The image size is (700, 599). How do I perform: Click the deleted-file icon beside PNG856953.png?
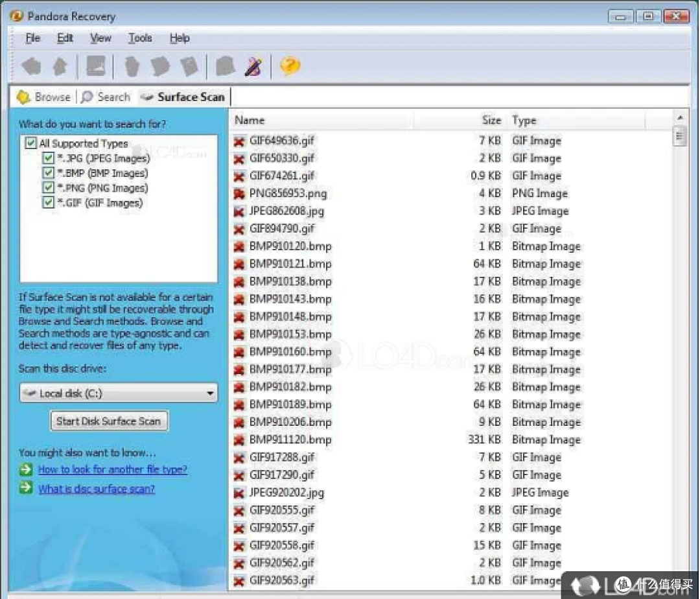[239, 194]
